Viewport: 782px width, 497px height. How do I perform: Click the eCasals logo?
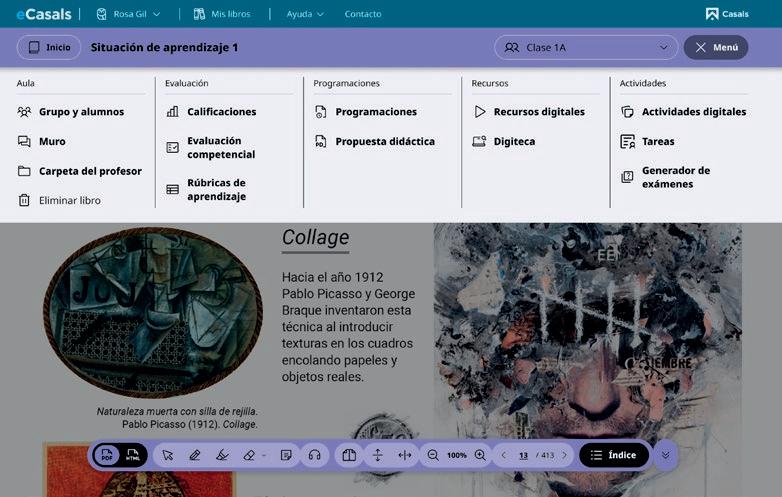coord(44,14)
